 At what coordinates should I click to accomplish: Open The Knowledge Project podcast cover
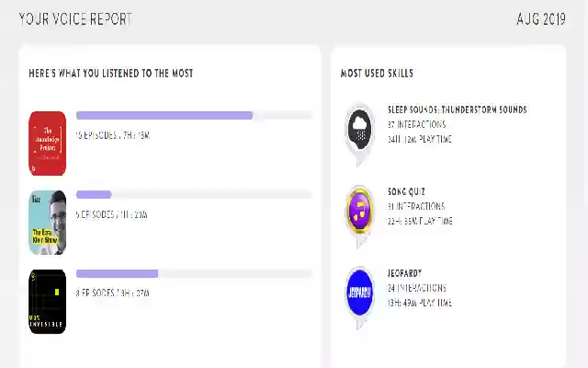48,143
